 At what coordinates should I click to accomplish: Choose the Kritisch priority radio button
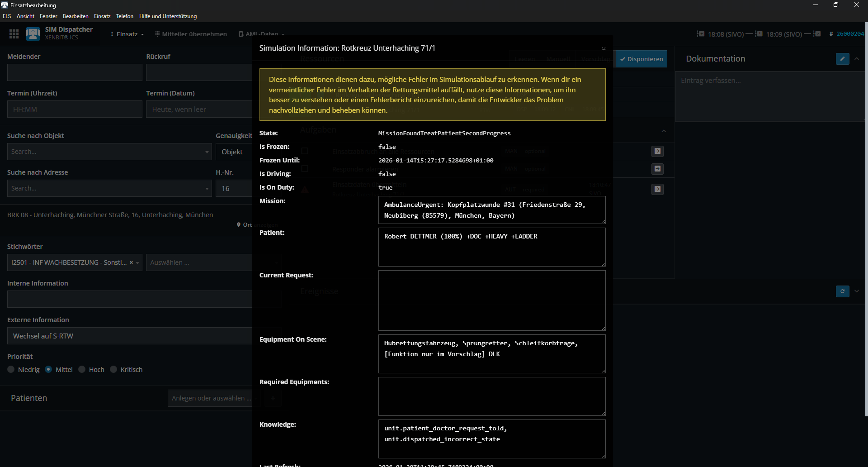[x=113, y=370]
